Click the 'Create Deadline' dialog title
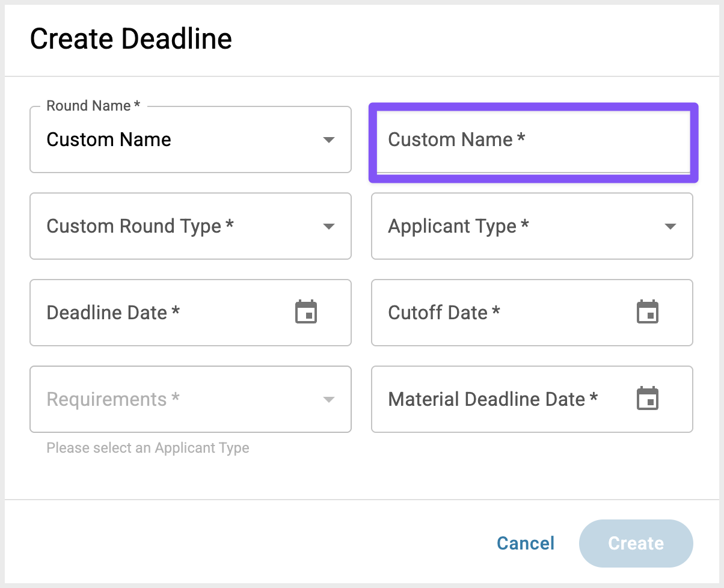 pos(131,39)
